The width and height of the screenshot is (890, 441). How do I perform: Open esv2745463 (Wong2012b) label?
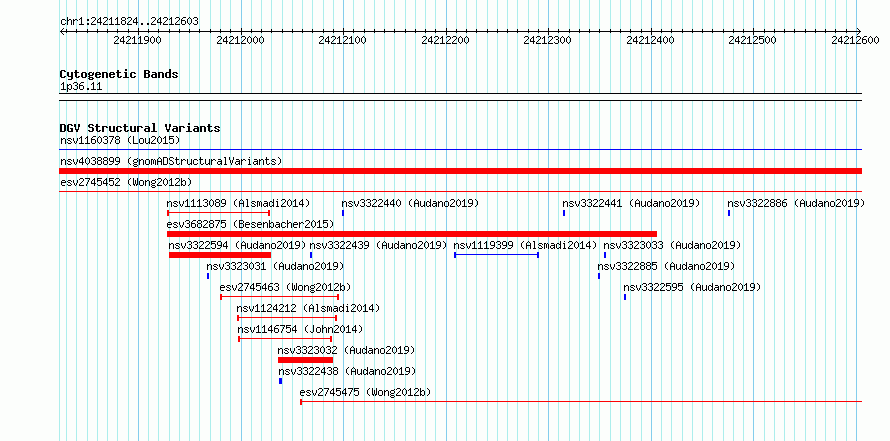pyautogui.click(x=286, y=287)
